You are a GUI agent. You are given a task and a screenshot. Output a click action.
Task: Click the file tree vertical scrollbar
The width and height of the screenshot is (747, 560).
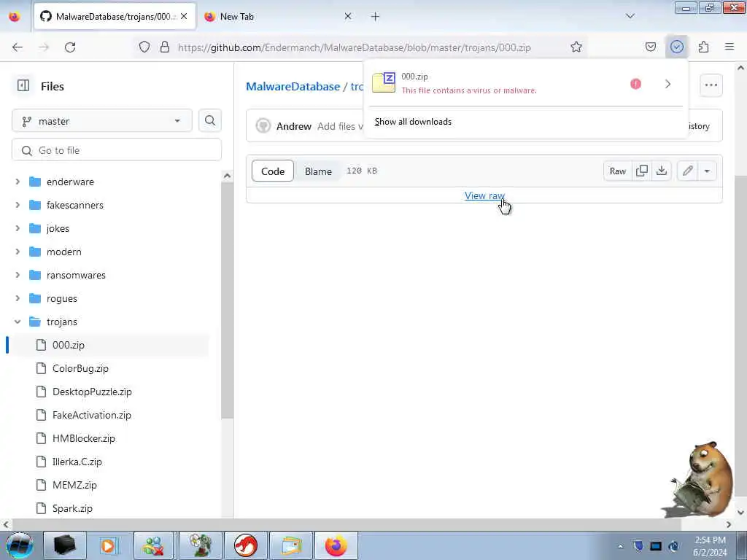click(228, 300)
